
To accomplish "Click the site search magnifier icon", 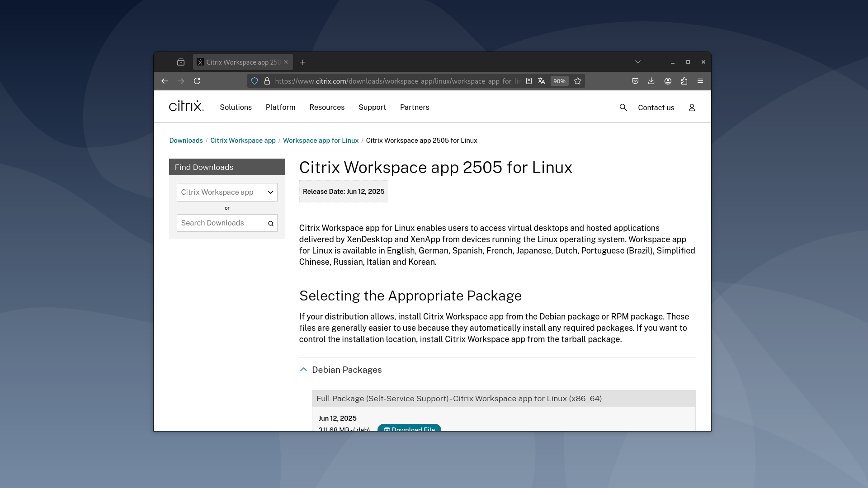I will 623,107.
